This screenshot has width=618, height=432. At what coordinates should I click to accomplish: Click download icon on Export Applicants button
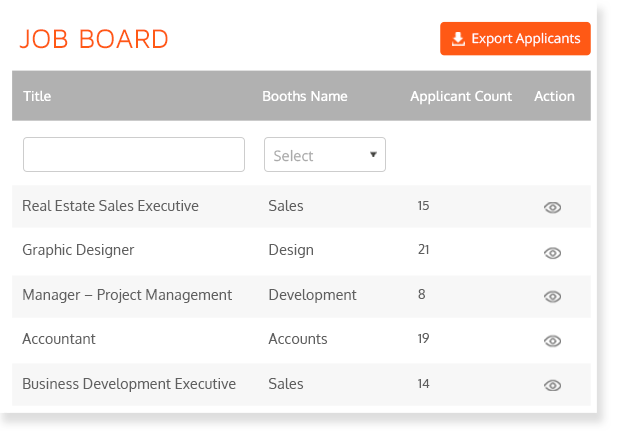pyautogui.click(x=458, y=39)
